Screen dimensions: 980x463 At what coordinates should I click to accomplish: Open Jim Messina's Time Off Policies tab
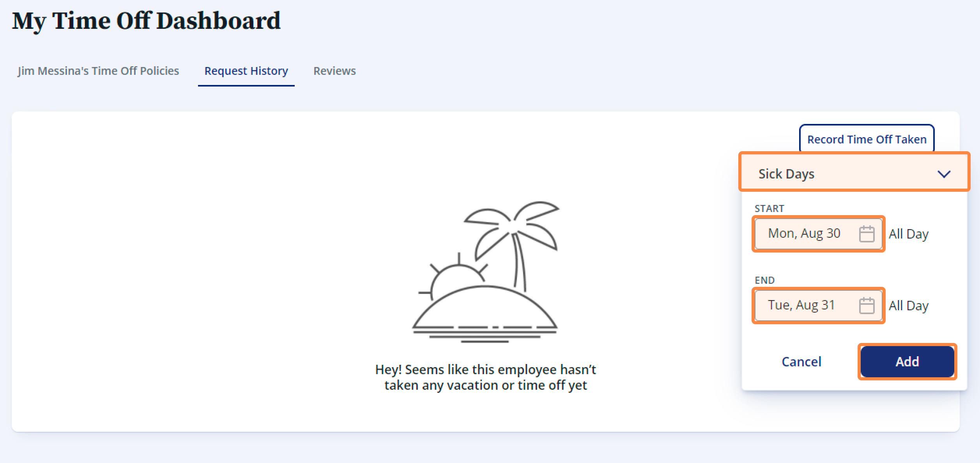98,71
